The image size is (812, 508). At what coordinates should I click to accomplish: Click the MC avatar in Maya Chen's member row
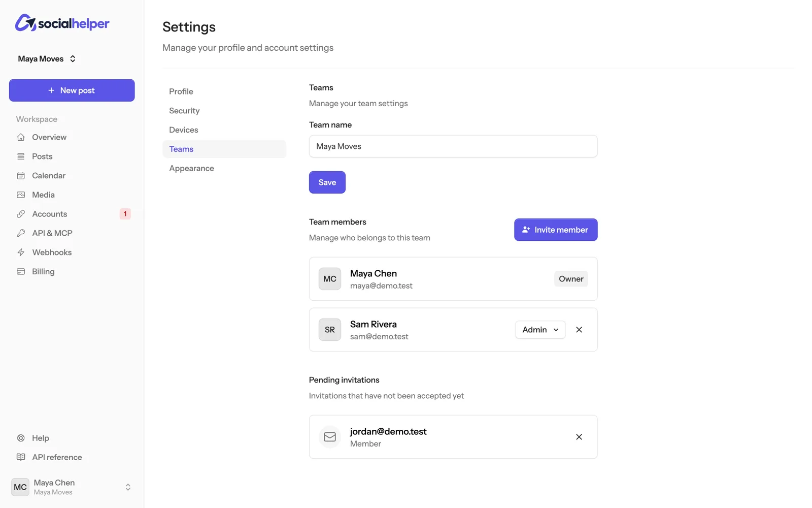[x=330, y=279]
